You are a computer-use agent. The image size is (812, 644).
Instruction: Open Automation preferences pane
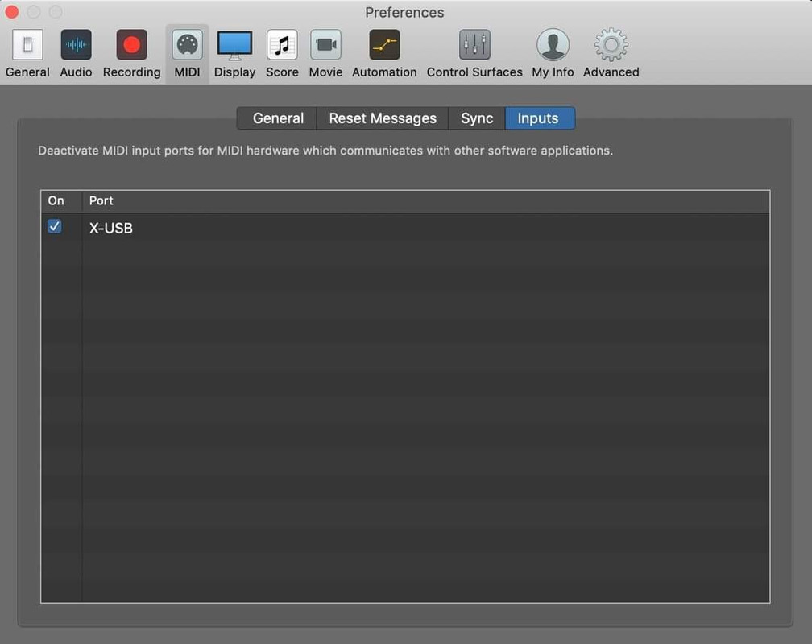point(384,54)
